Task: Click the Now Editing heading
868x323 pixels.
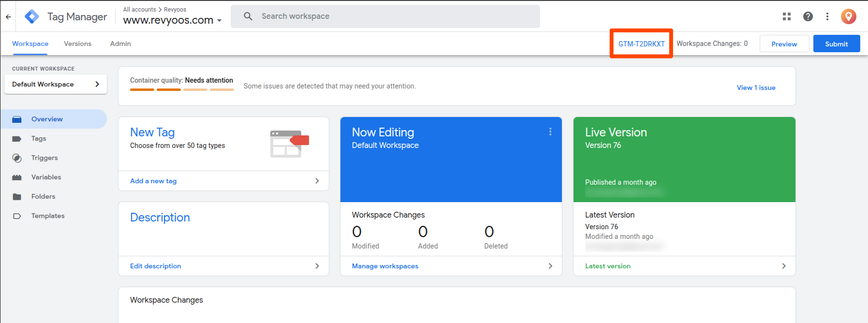Action: point(383,132)
